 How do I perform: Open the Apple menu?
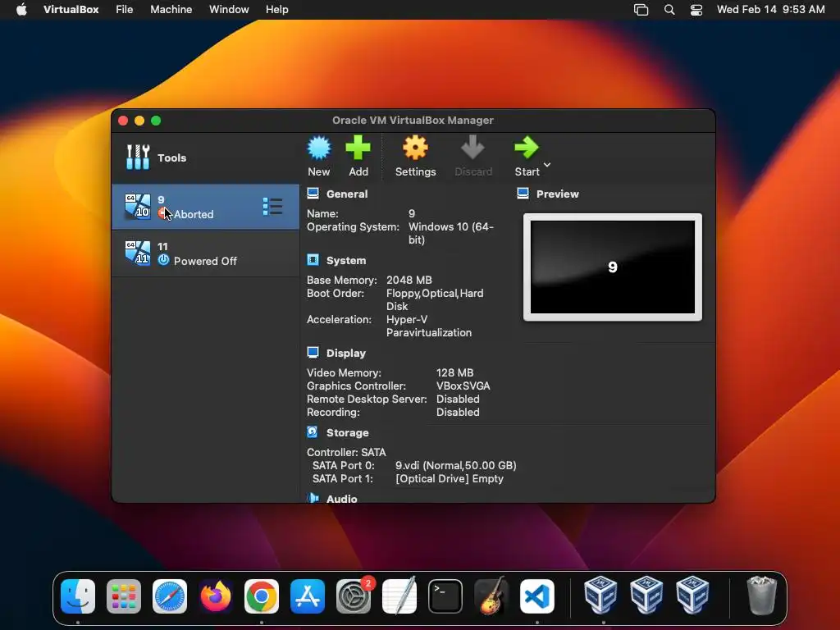point(21,10)
